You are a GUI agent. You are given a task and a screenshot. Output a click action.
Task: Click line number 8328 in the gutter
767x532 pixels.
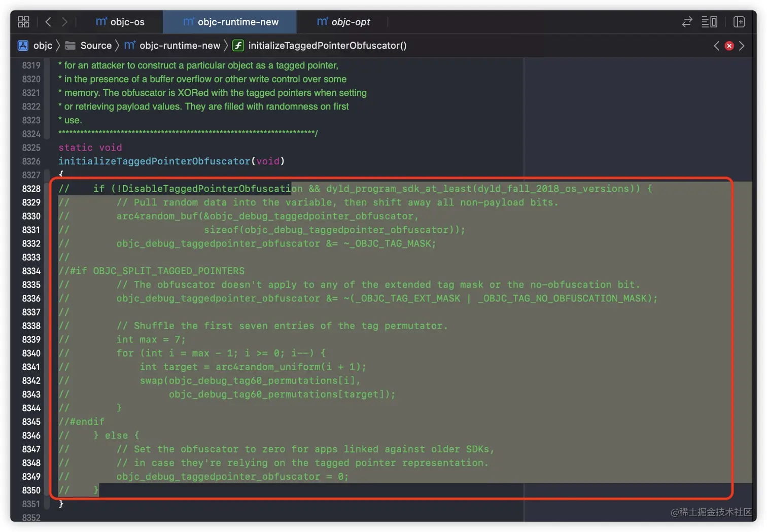click(31, 189)
